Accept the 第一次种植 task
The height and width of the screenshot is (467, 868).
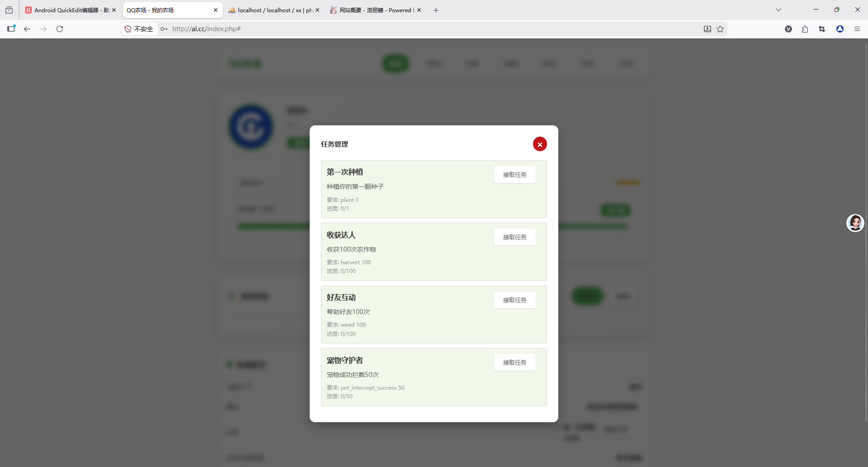point(514,175)
